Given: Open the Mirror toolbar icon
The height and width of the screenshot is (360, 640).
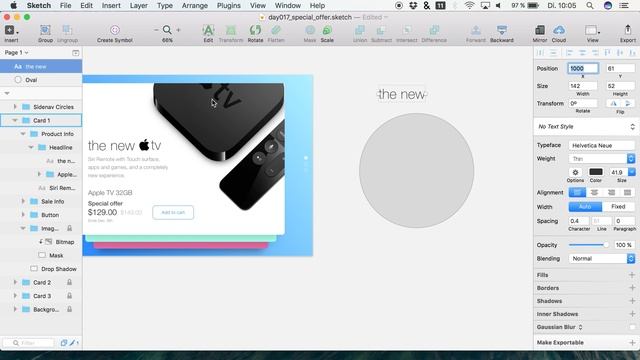Looking at the screenshot, I should (540, 30).
